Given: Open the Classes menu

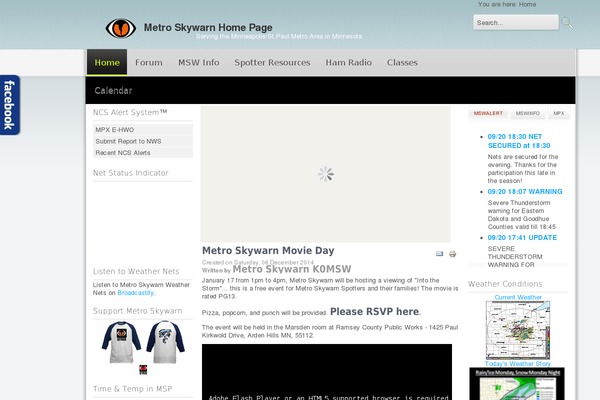Looking at the screenshot, I should pyautogui.click(x=402, y=62).
